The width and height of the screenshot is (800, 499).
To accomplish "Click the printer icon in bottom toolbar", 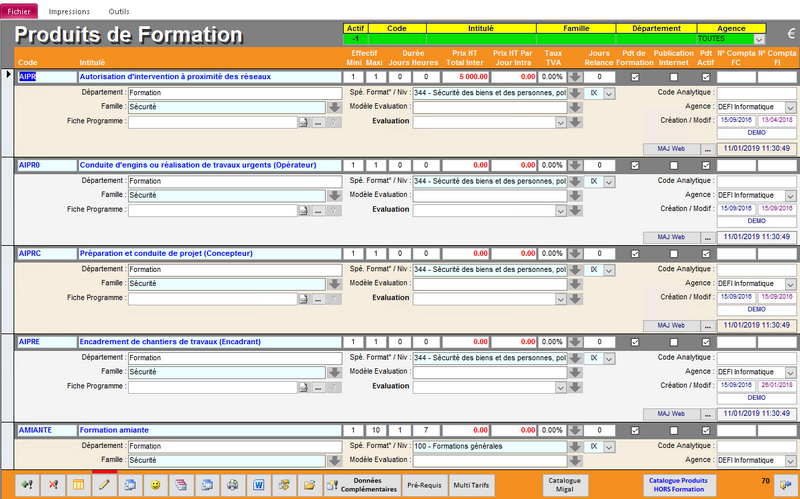I will 232,484.
